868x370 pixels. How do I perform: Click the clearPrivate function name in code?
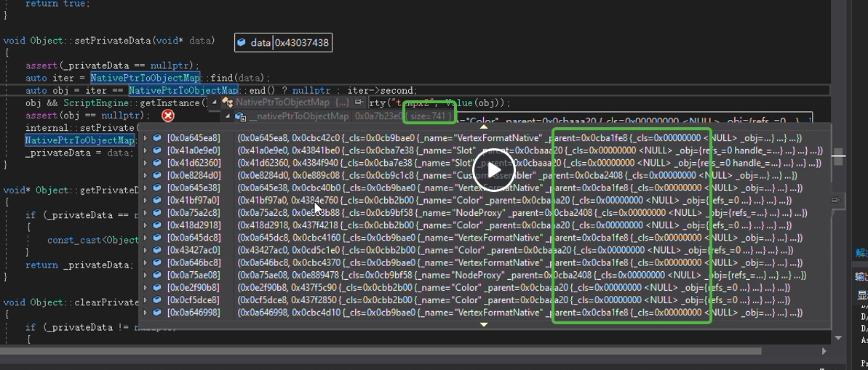click(106, 302)
